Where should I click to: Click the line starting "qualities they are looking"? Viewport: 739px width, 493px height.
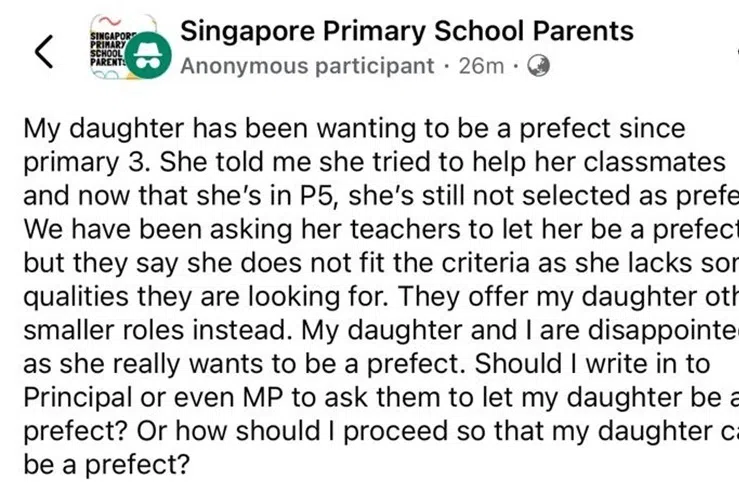380,294
